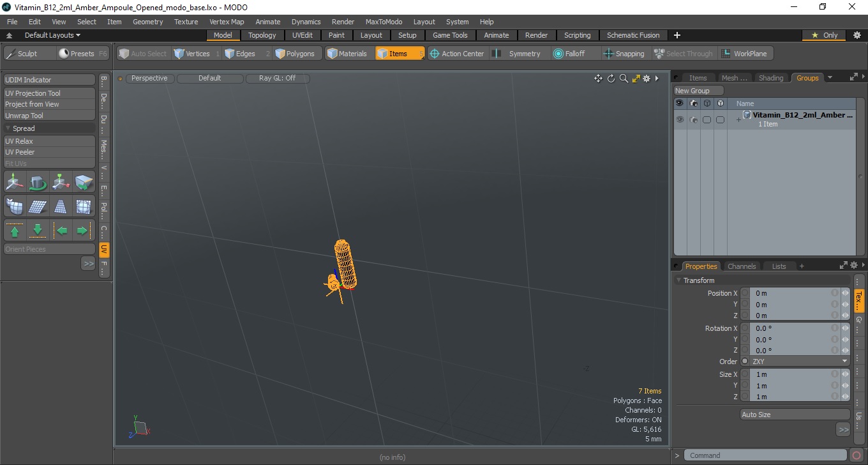Expand more tools with left panel >> button
Image resolution: width=868 pixels, height=465 pixels.
pyautogui.click(x=88, y=263)
